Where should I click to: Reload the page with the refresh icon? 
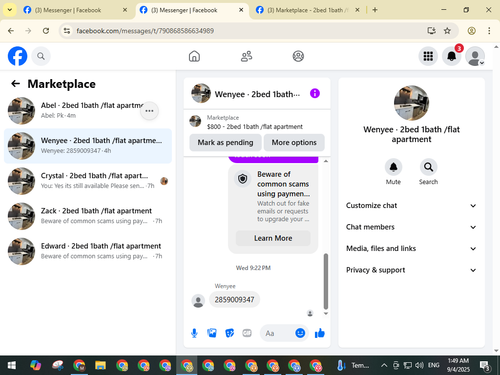pyautogui.click(x=46, y=31)
